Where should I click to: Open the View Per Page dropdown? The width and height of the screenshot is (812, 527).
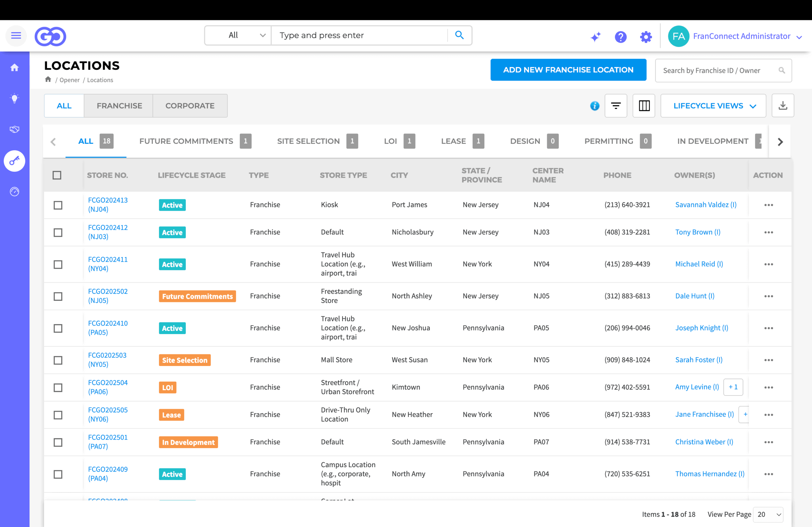point(768,514)
